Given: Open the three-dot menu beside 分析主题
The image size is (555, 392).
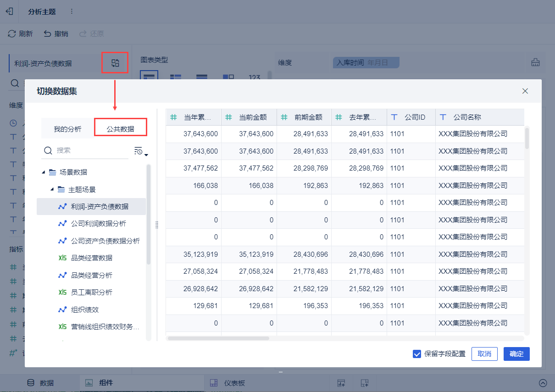Looking at the screenshot, I should point(71,11).
